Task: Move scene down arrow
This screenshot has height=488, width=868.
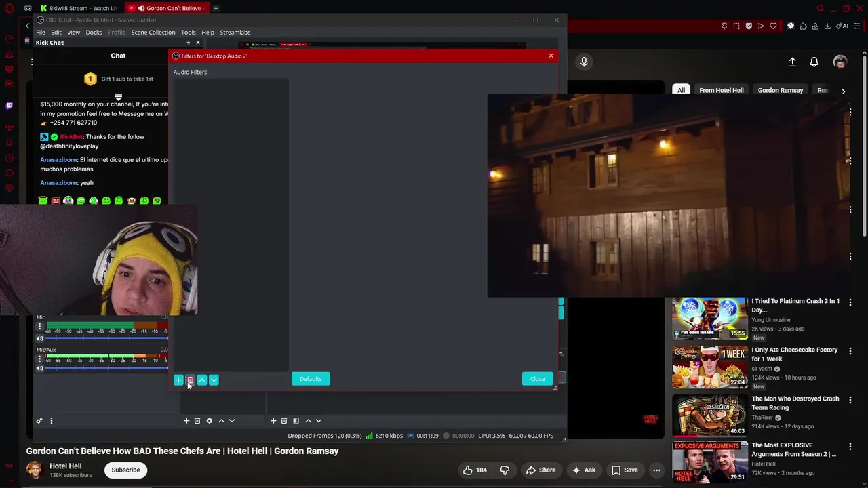Action: point(232,421)
